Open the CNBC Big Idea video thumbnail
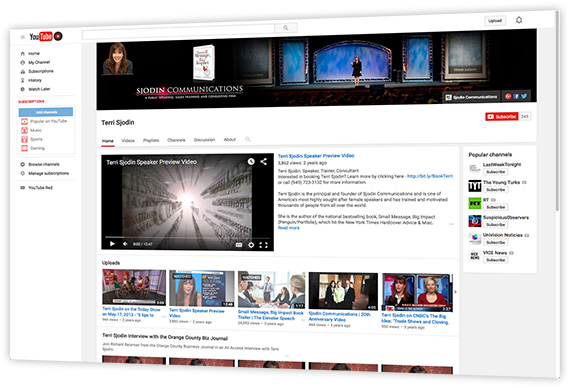The image size is (570, 388). point(417,292)
